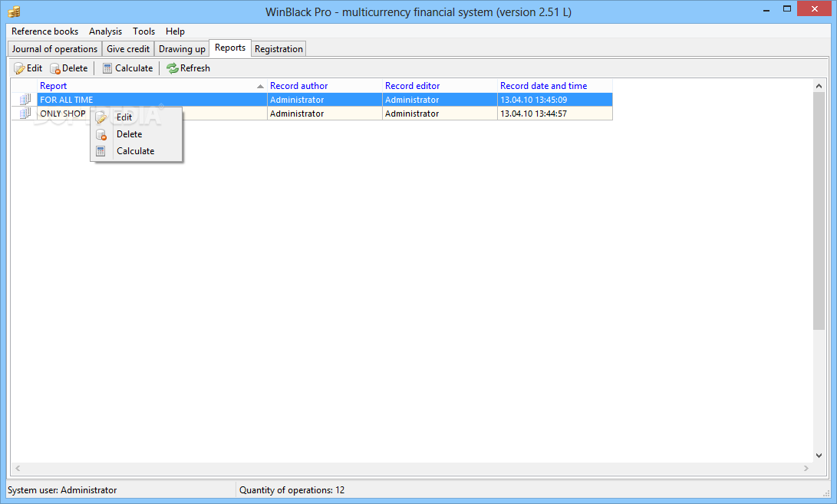
Task: Click pencil icon in context menu
Action: point(101,117)
